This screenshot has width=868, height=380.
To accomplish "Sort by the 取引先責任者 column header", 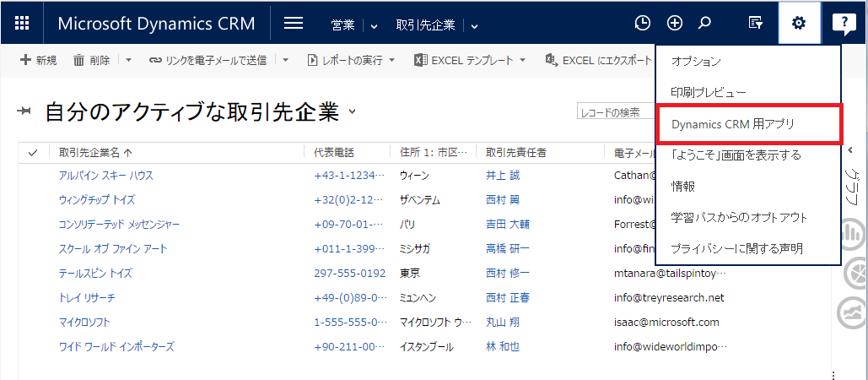I will pos(516,153).
